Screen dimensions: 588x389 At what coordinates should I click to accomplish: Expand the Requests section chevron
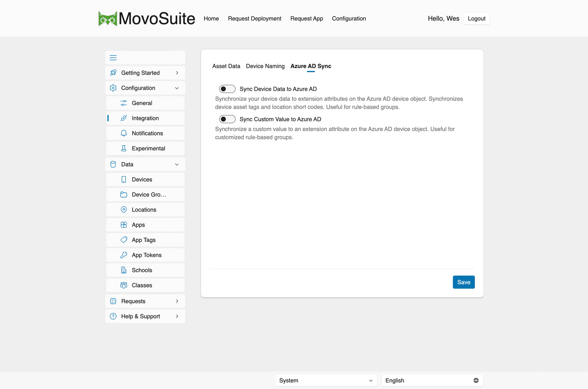pyautogui.click(x=177, y=301)
